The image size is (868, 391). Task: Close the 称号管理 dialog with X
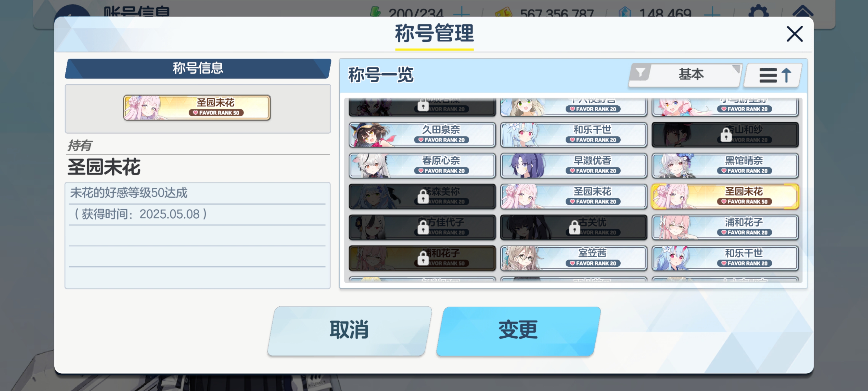pyautogui.click(x=794, y=34)
